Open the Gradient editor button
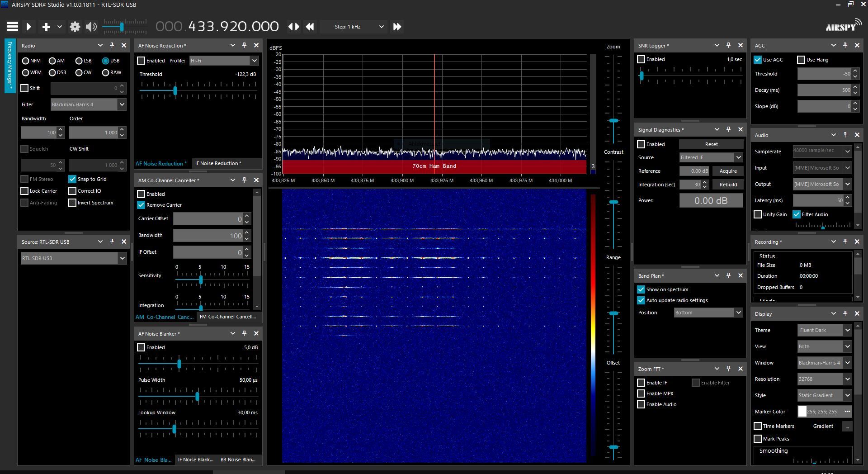Viewport: 868px width, 474px height. coord(847,426)
